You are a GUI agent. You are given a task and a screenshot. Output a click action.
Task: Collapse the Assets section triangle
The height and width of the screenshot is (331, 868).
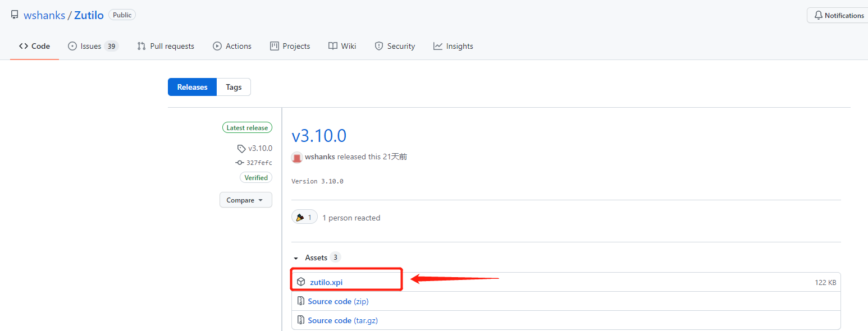pos(296,258)
